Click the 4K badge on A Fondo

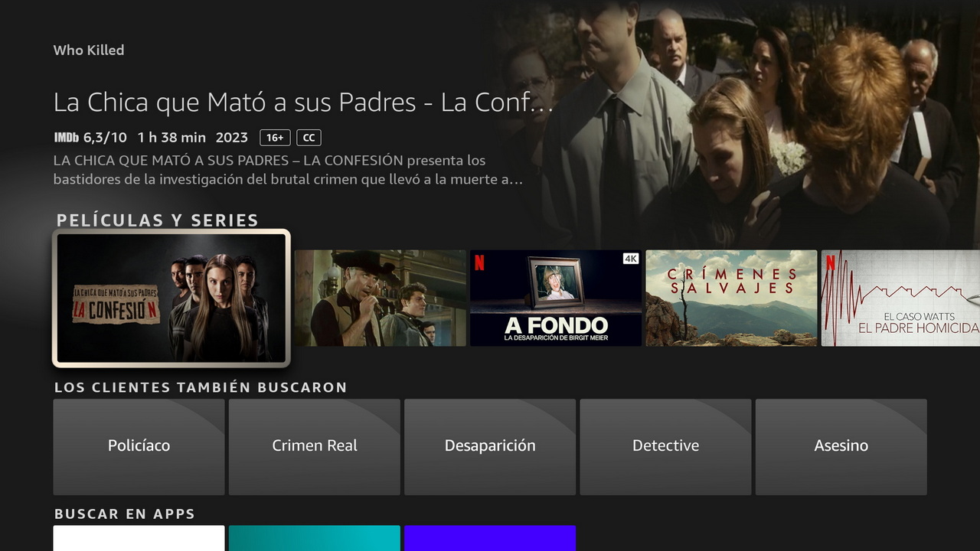(630, 259)
